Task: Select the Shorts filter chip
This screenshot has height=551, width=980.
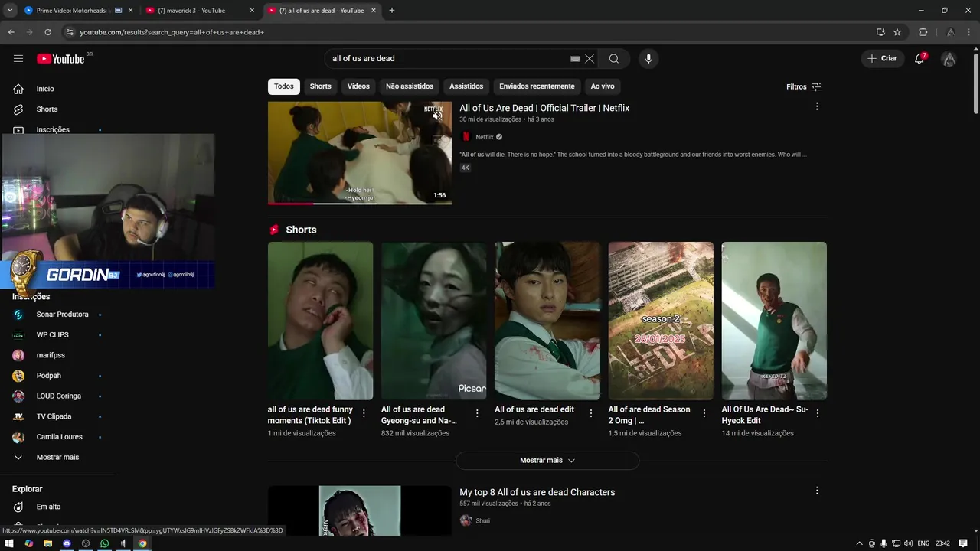Action: [320, 86]
